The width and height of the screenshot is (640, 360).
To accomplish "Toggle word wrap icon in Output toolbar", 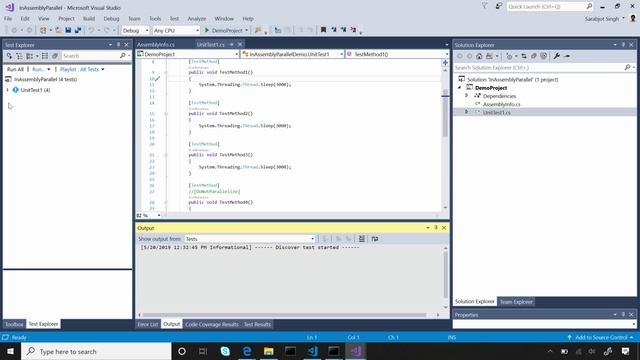I will 375,239.
